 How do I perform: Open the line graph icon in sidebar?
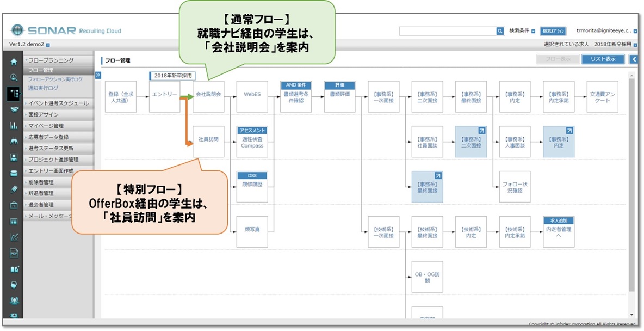(14, 237)
